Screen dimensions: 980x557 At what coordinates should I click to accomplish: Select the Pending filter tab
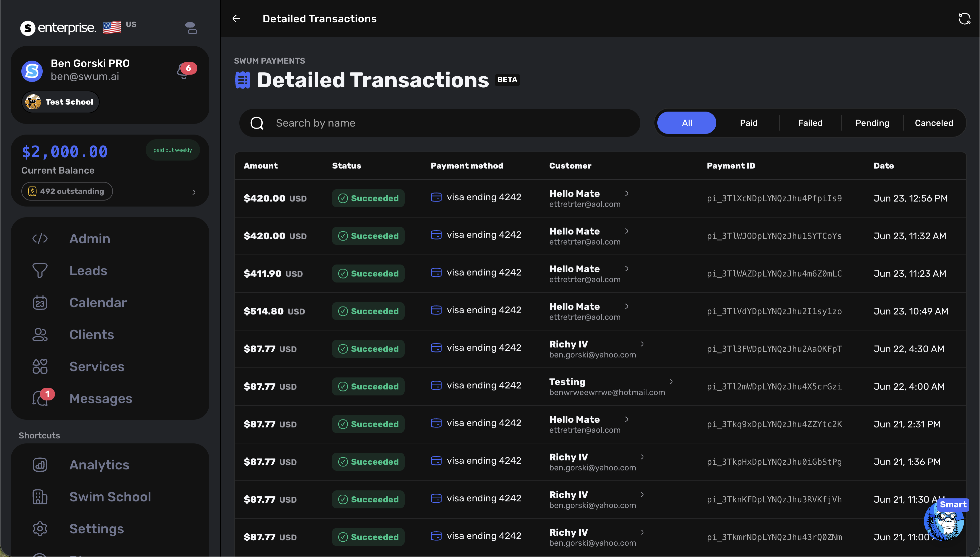872,123
